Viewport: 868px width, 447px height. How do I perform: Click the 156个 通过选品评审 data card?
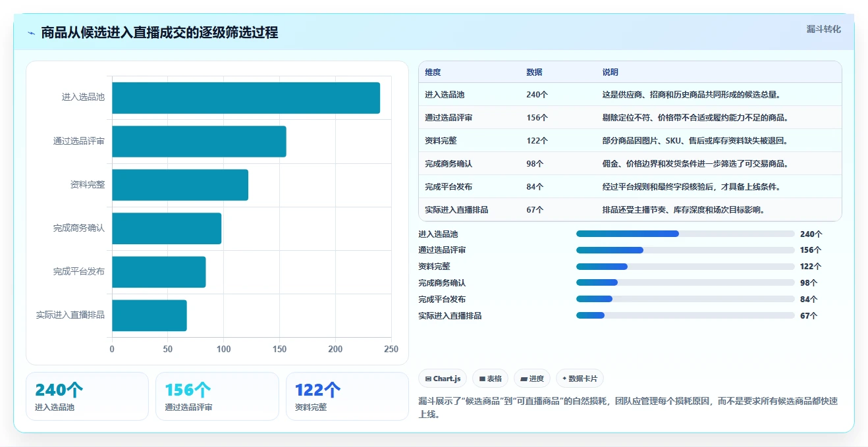[x=217, y=396]
